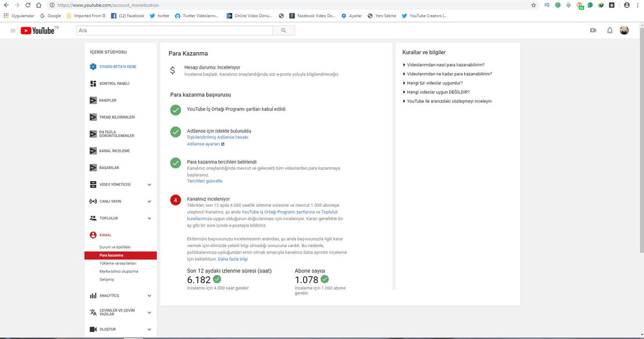Expand the Topluluk section chevron
The width and height of the screenshot is (644, 339).
click(149, 219)
